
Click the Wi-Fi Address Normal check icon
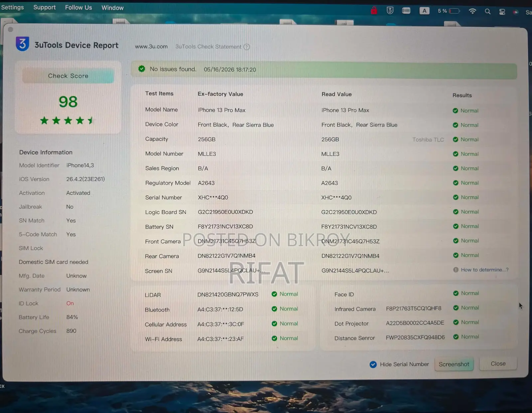tap(274, 338)
